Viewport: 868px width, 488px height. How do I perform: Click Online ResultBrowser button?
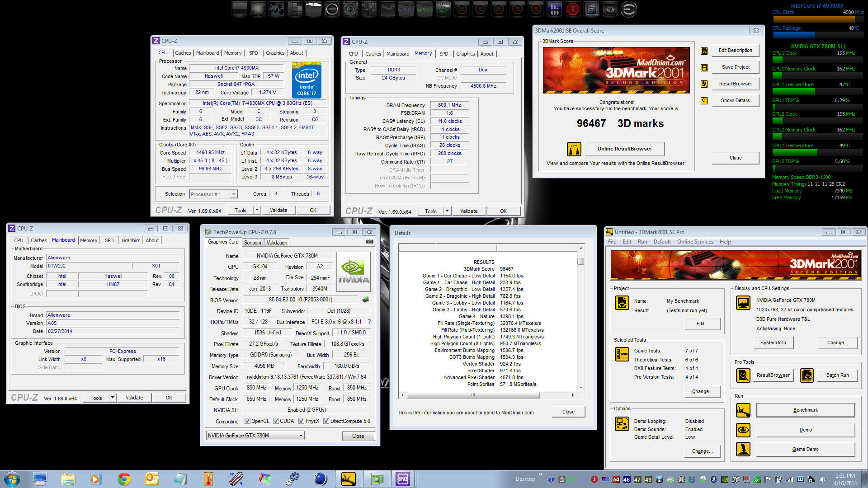[625, 149]
